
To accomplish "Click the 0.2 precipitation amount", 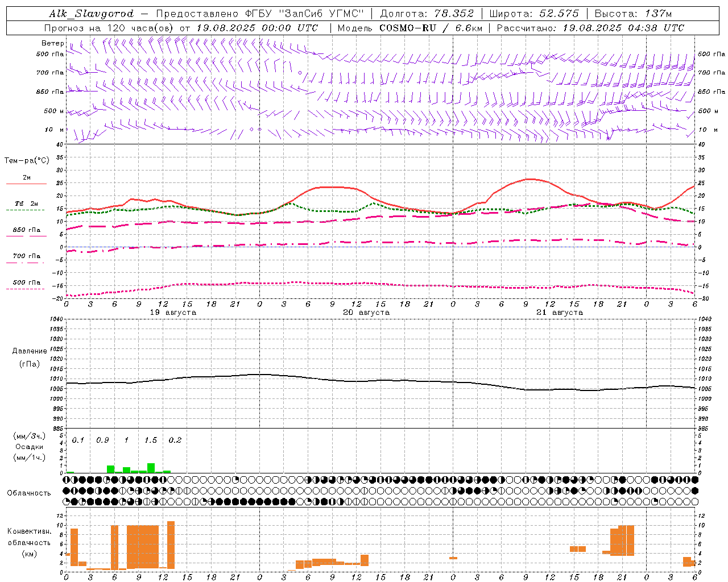I will pos(175,440).
